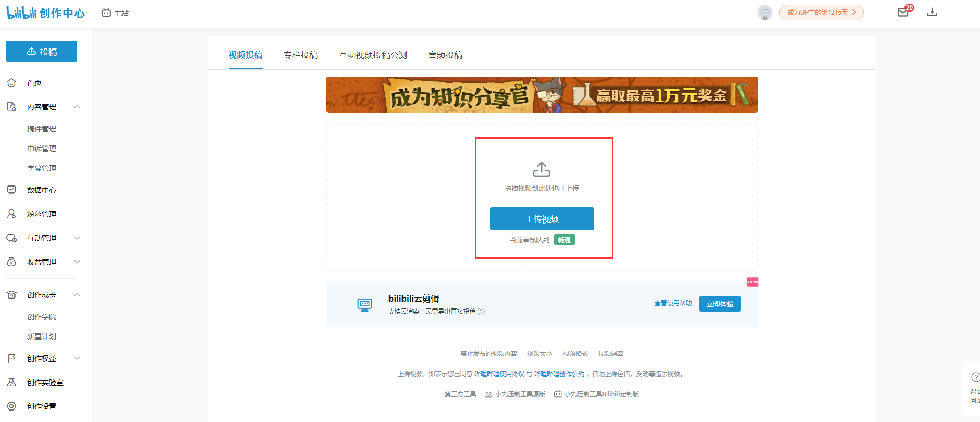Open the 哔哩哔哩创作公约 link
980x422 pixels.
(x=559, y=374)
